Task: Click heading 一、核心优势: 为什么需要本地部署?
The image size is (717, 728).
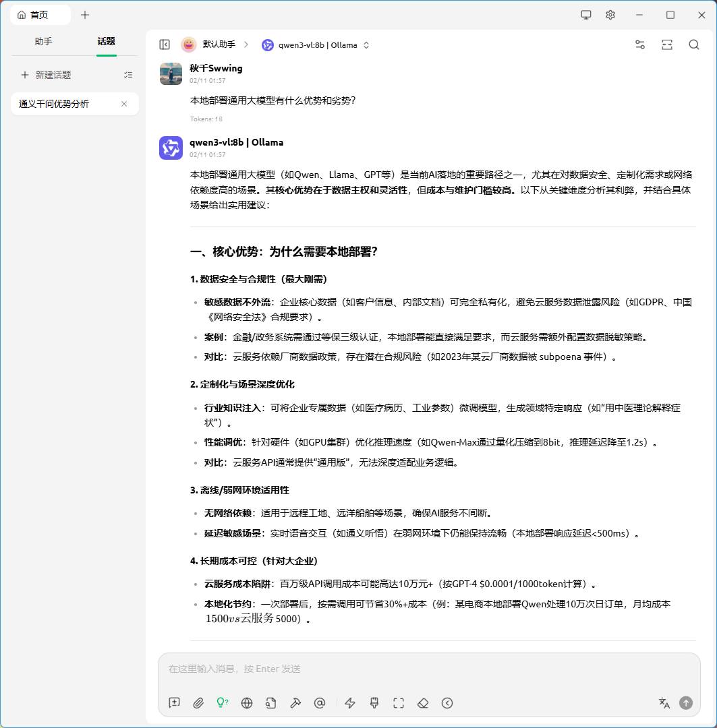Action: click(x=284, y=251)
